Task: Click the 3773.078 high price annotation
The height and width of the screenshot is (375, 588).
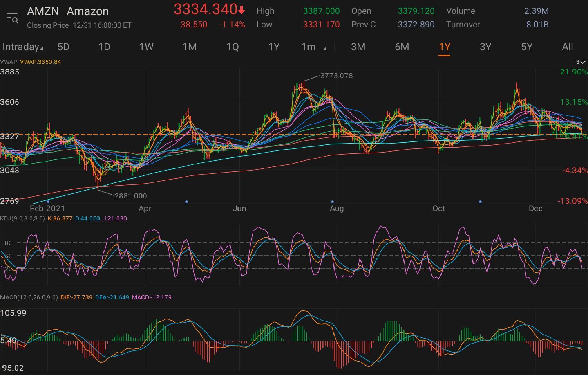Action: tap(336, 76)
